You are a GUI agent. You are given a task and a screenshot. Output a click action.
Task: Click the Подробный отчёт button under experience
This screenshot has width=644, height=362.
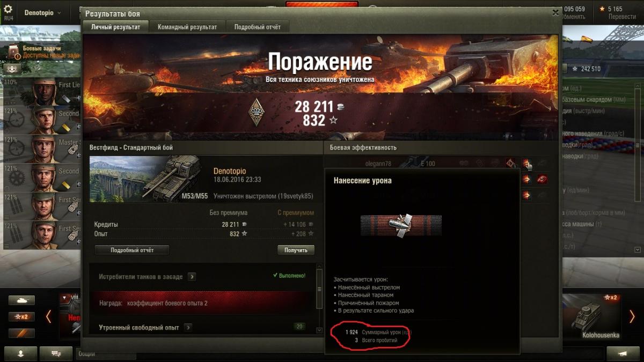[132, 250]
